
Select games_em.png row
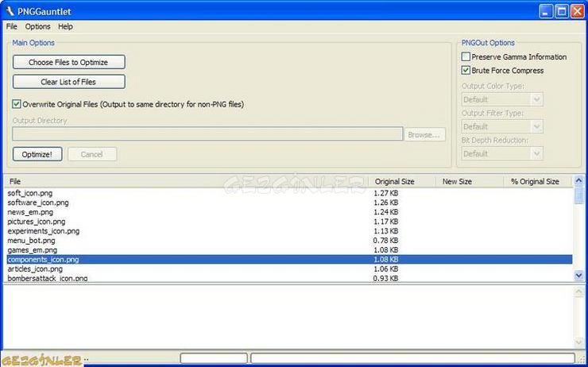pos(289,249)
